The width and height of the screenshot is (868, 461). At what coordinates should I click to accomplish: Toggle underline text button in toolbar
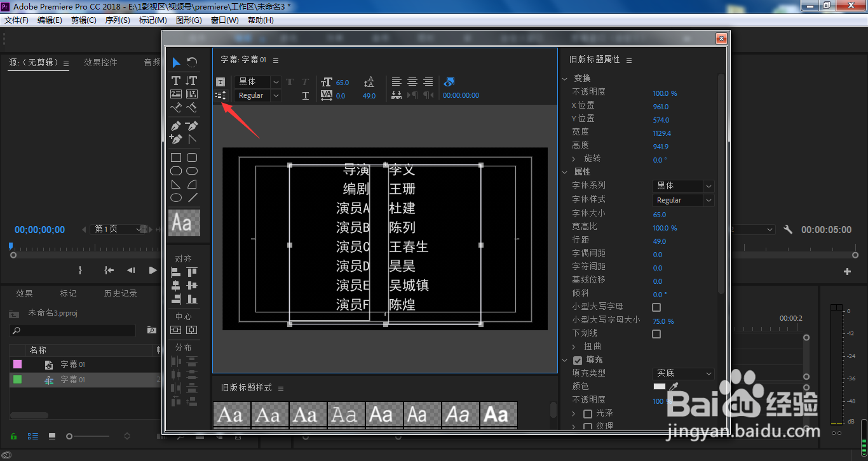point(306,95)
